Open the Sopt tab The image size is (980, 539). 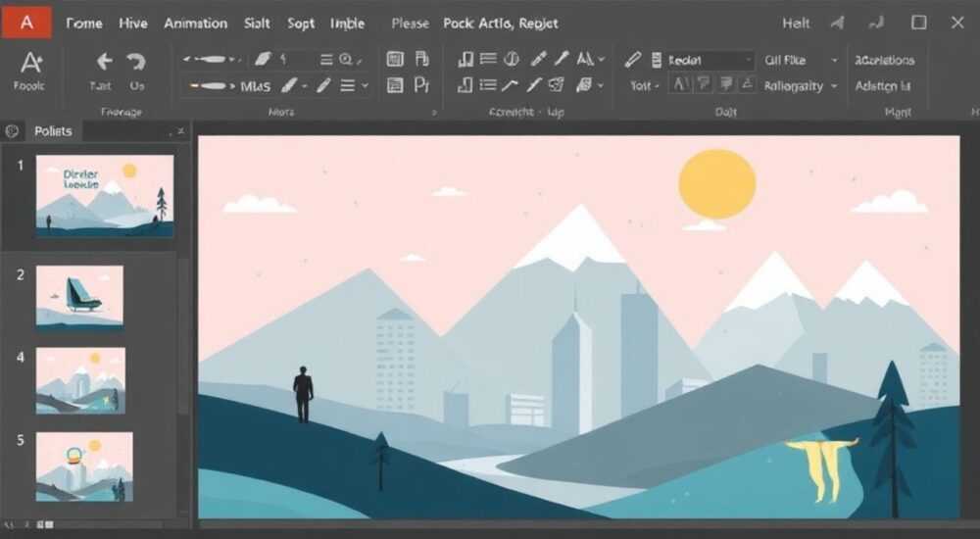[x=301, y=24]
